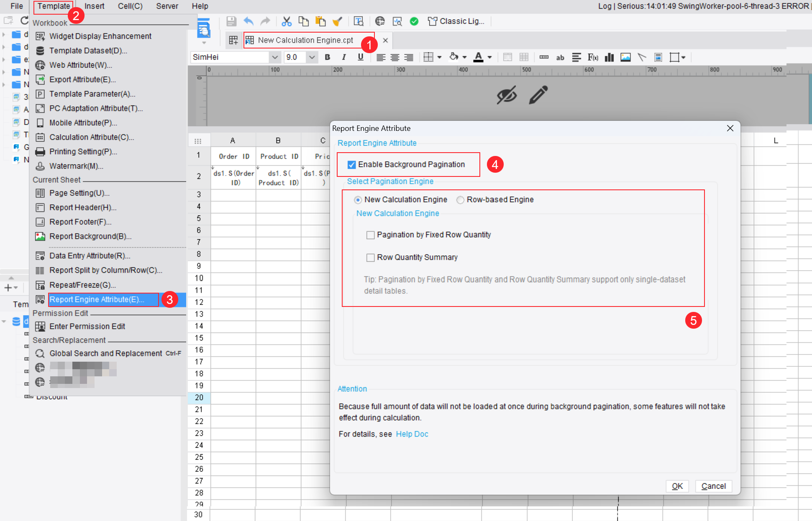The image size is (812, 521).
Task: Click Cancel in Report Engine Attribute dialog
Action: click(x=714, y=486)
